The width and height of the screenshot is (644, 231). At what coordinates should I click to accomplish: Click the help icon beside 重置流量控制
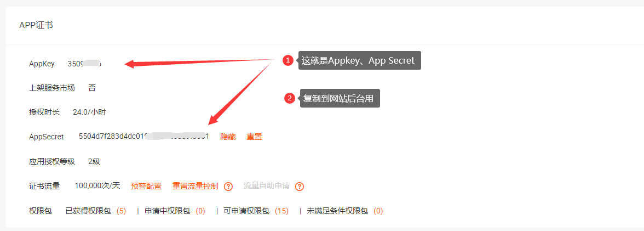(x=228, y=187)
